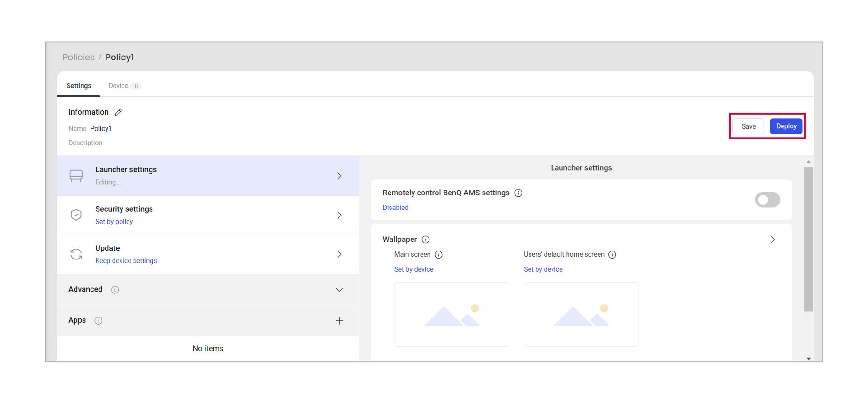Expand the Advanced section
The width and height of the screenshot is (868, 401).
coord(339,290)
